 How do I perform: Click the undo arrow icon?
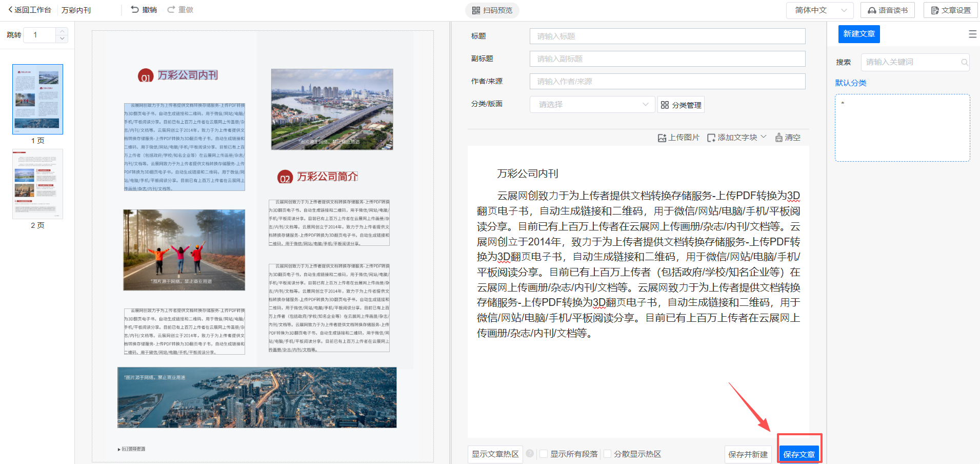135,10
